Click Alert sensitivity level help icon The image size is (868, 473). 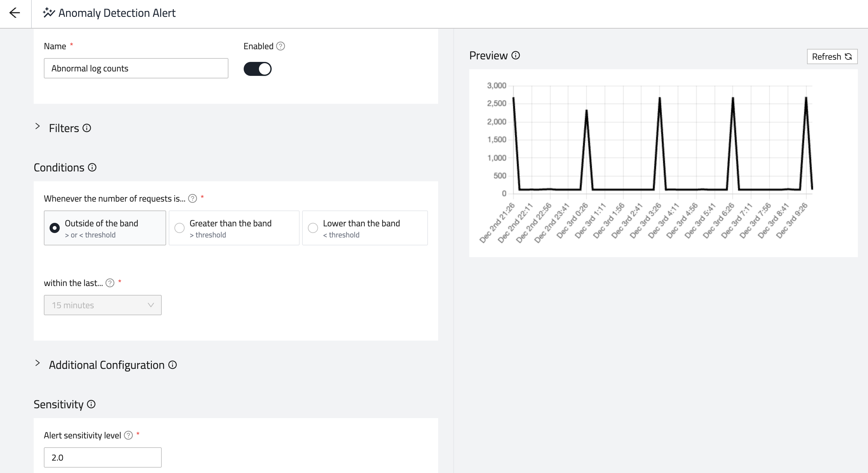pos(128,435)
